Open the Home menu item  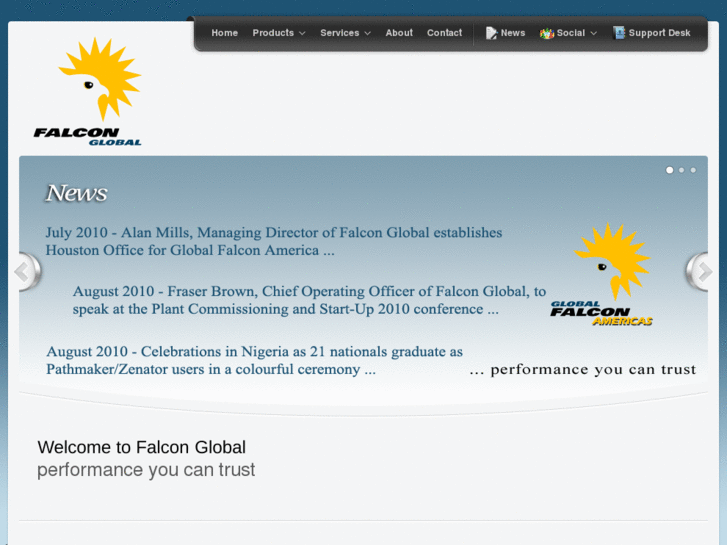[225, 33]
